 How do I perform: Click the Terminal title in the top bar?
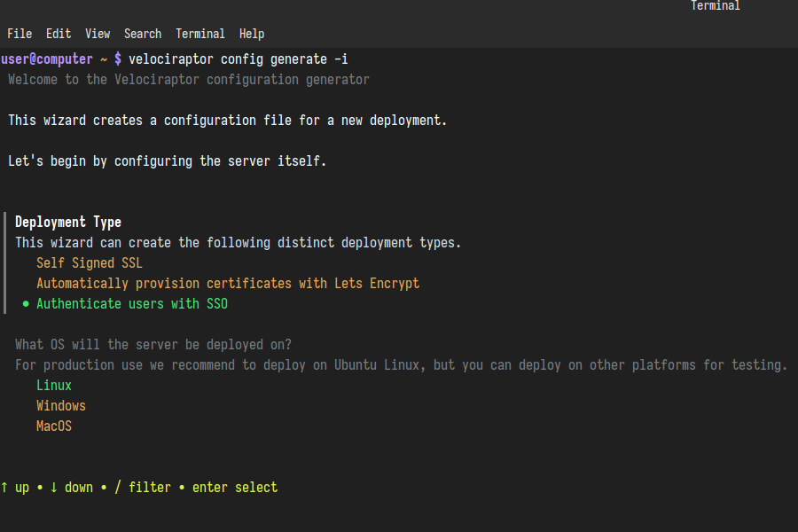coord(715,6)
